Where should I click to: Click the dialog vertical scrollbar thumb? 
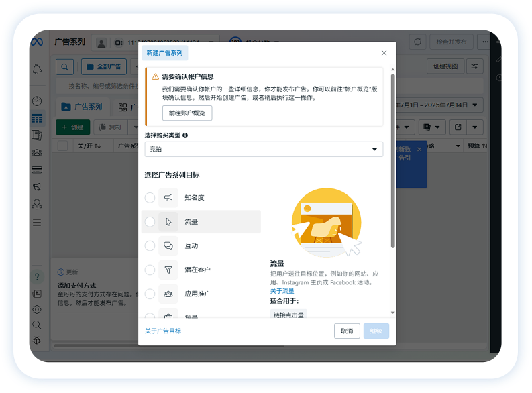(392, 161)
